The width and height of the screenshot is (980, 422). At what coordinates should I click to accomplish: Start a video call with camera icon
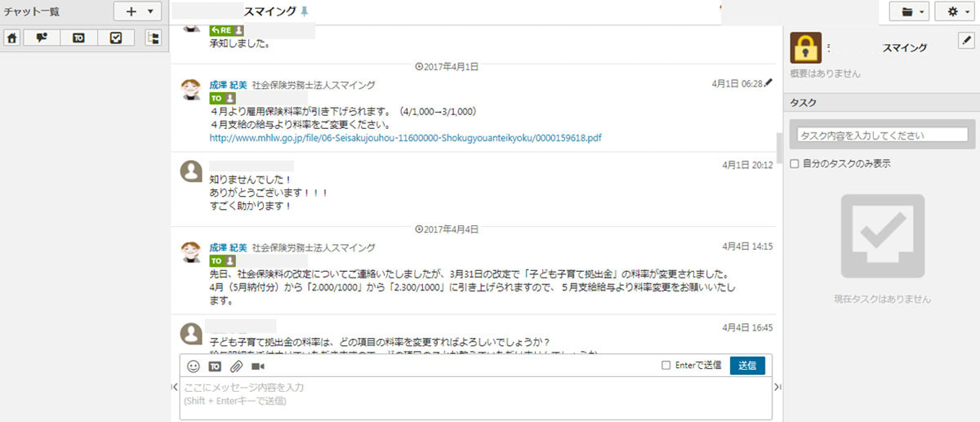[258, 366]
